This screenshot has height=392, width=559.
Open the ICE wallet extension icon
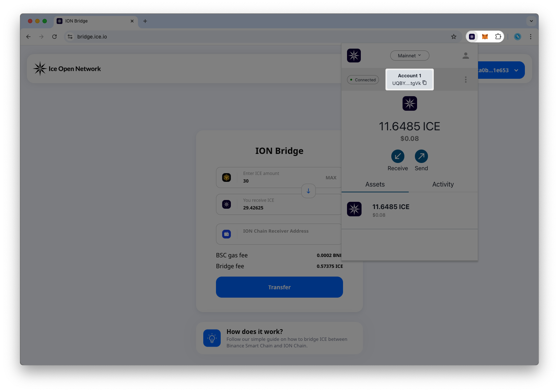472,37
